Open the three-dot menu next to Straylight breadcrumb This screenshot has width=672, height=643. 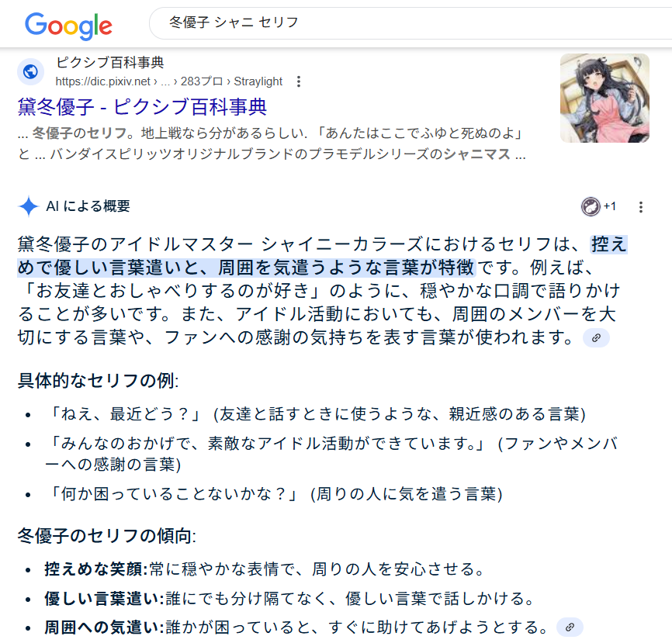click(299, 81)
